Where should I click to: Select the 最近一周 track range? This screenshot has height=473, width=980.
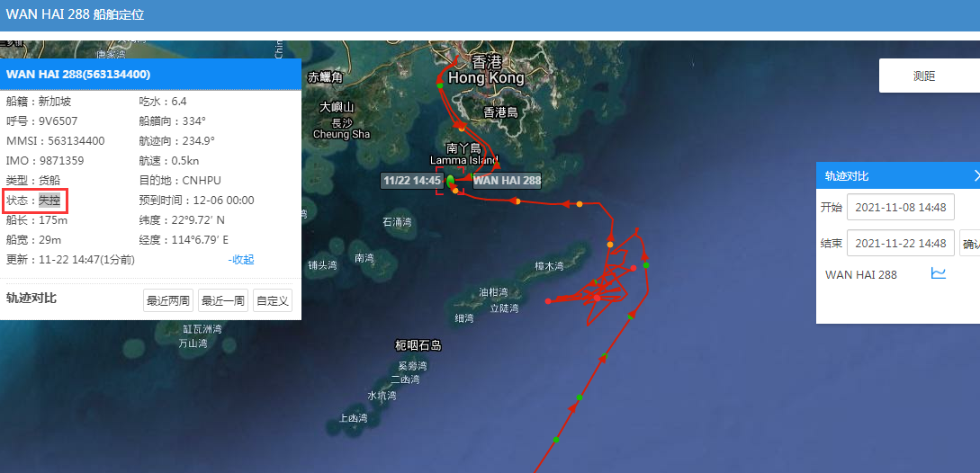coord(223,300)
